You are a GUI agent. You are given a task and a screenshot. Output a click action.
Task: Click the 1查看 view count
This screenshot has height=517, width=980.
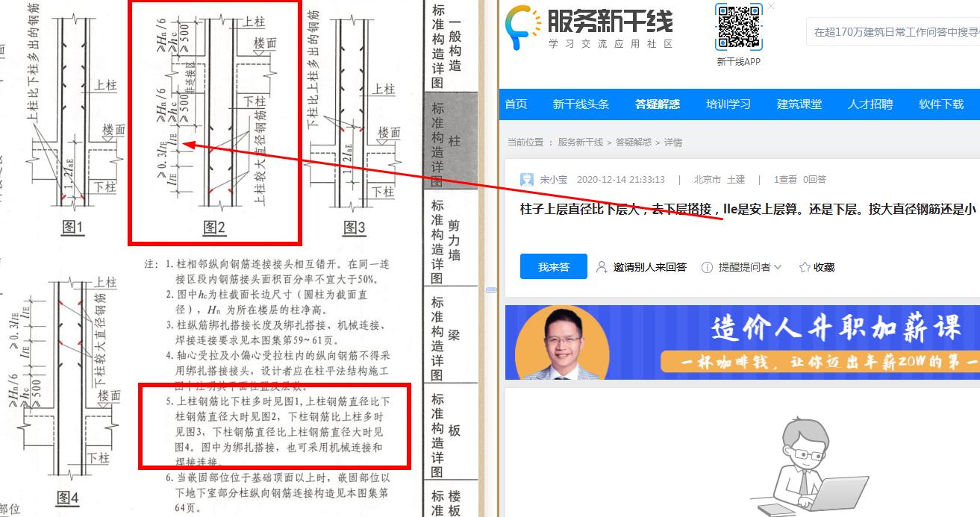pyautogui.click(x=785, y=180)
